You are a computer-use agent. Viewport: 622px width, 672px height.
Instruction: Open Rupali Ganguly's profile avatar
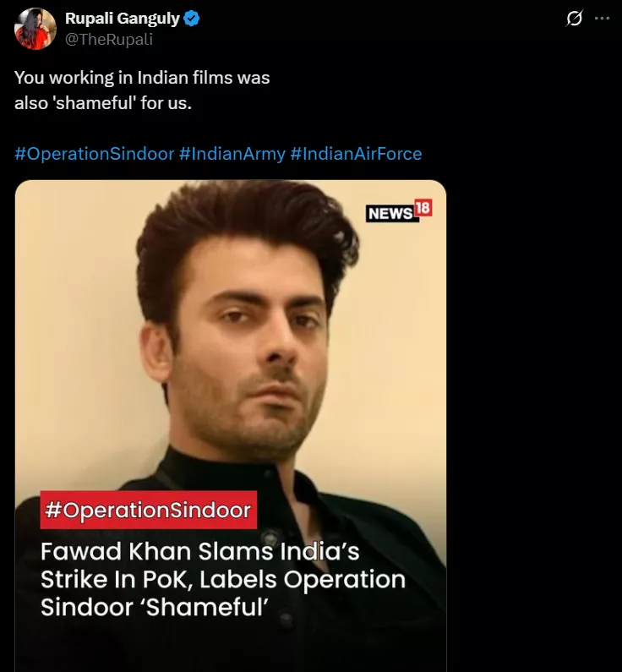(35, 29)
